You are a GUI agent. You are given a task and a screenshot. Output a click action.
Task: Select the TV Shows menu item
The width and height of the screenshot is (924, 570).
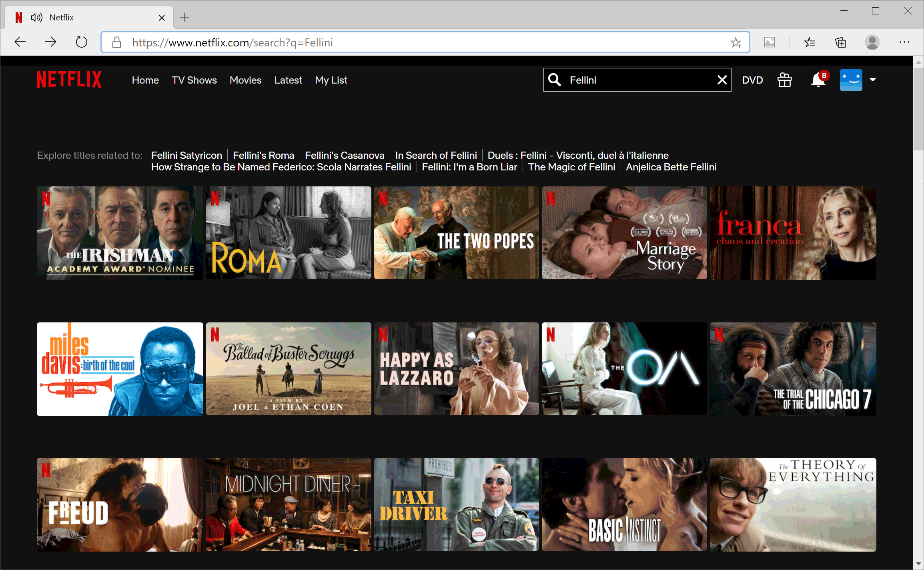193,80
